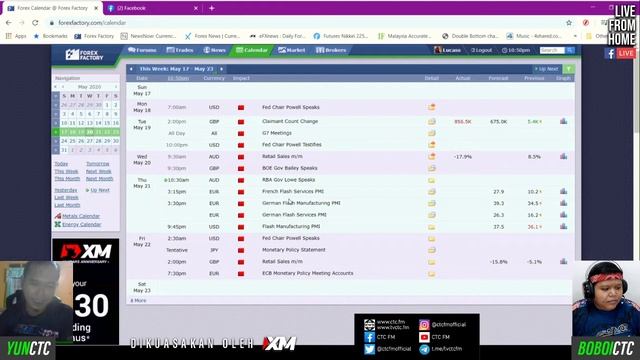Click the Yesterday navigation link

66,190
